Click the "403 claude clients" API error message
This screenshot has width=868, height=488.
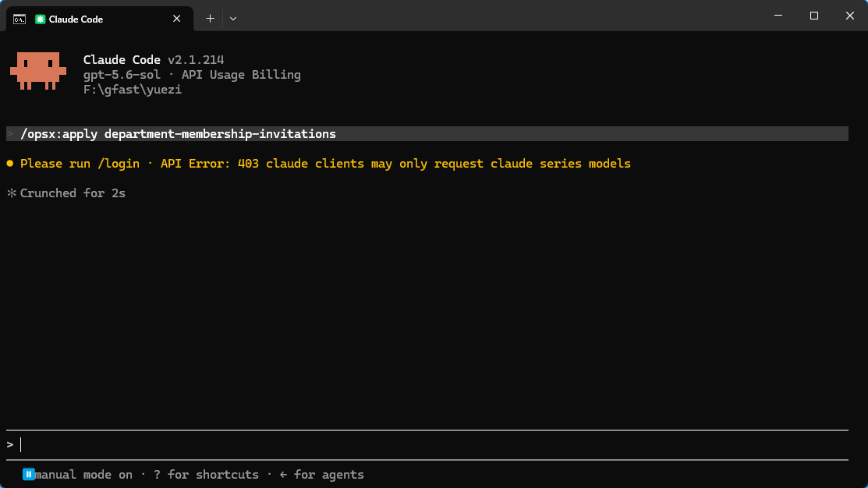point(434,164)
